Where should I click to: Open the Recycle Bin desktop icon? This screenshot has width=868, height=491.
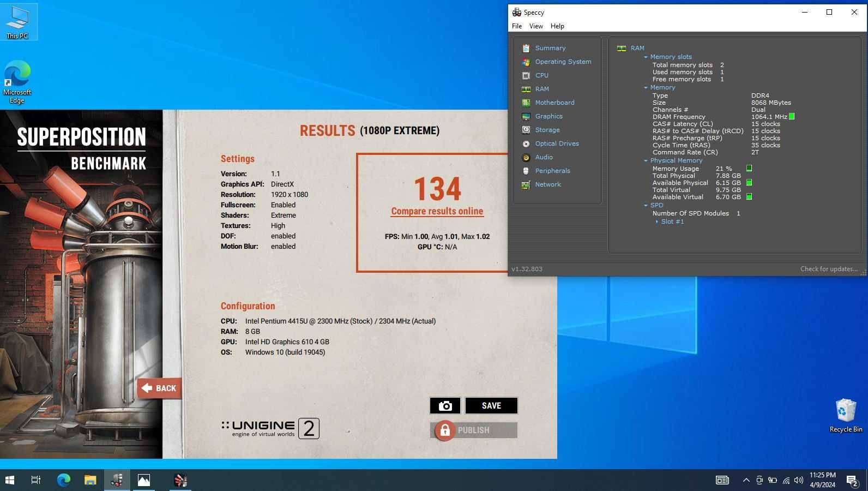[x=846, y=416]
